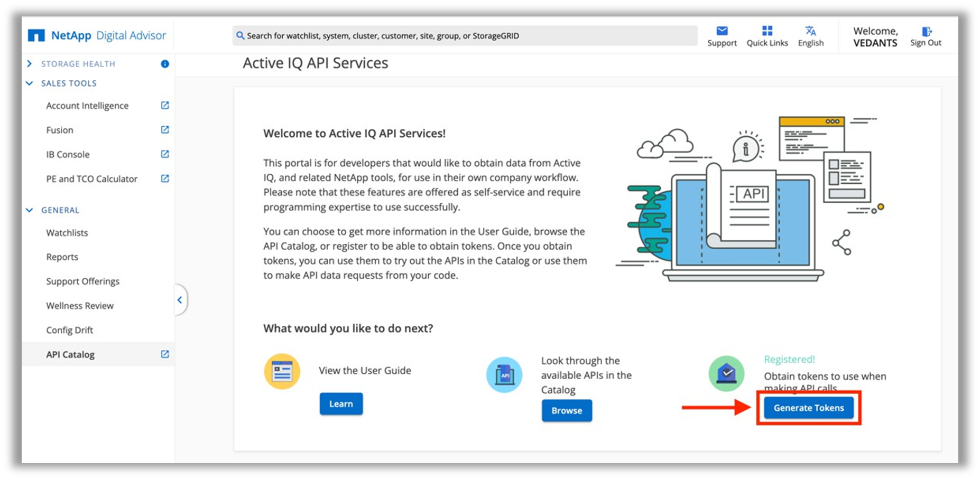
Task: Click the Browse button for the API Catalog
Action: [x=567, y=410]
